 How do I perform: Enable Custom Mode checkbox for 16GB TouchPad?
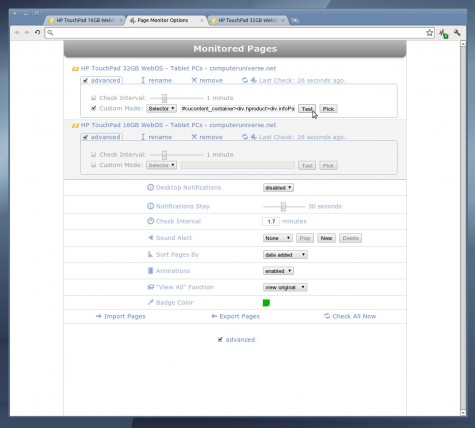click(93, 165)
